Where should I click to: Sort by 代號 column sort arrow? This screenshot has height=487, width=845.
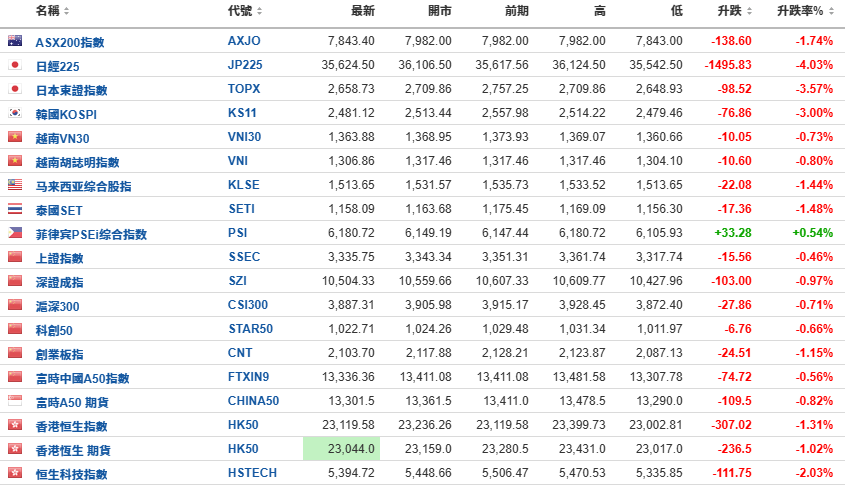coord(260,11)
